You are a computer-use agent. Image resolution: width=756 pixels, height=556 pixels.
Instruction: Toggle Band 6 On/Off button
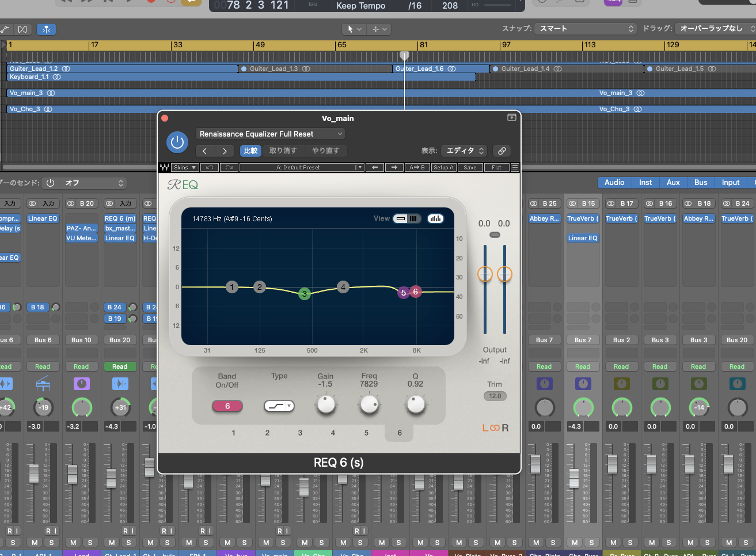pos(227,406)
